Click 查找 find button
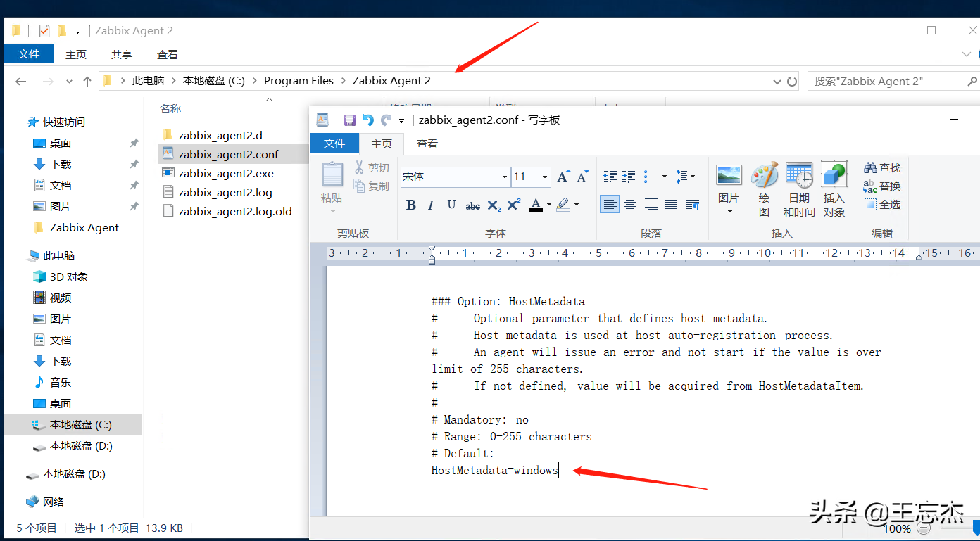Screen dimensions: 980x541 (882, 167)
